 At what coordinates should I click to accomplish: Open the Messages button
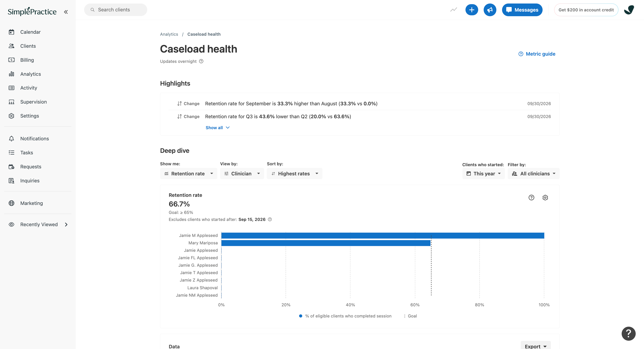pyautogui.click(x=522, y=10)
